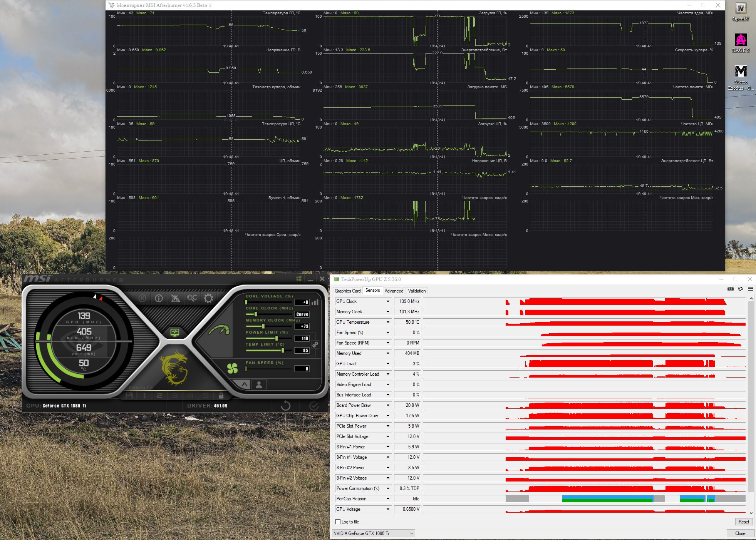Toggle the power and temp limit link

(315, 344)
